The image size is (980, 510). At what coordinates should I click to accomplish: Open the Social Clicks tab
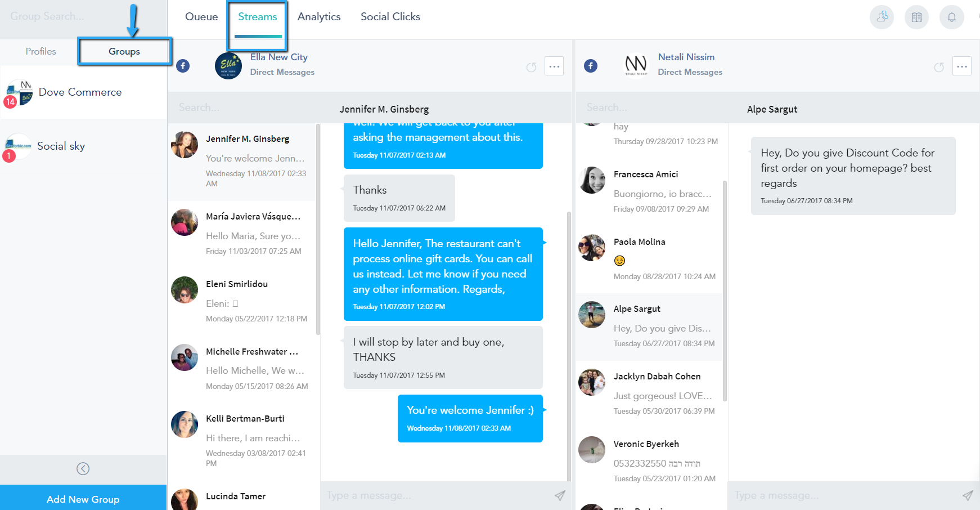390,17
